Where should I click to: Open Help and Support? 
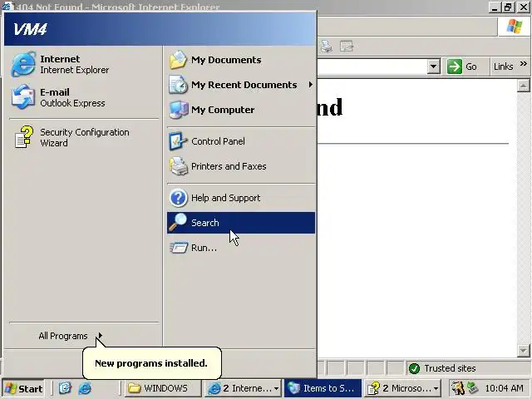(241, 198)
